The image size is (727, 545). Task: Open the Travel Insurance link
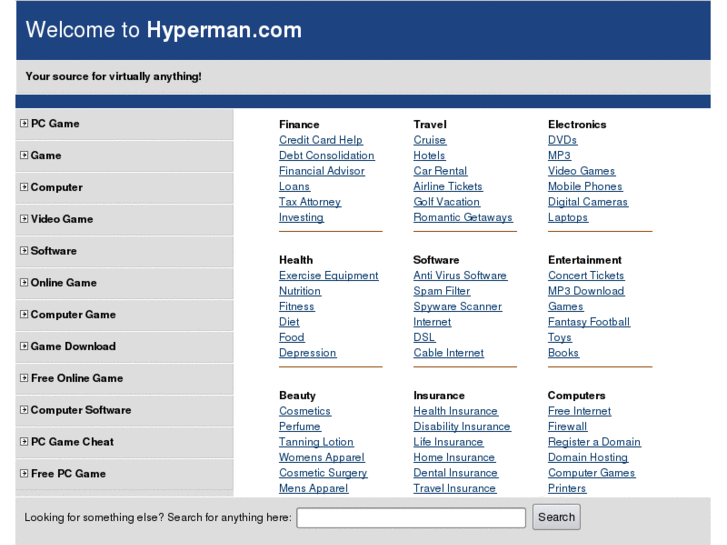pos(455,488)
